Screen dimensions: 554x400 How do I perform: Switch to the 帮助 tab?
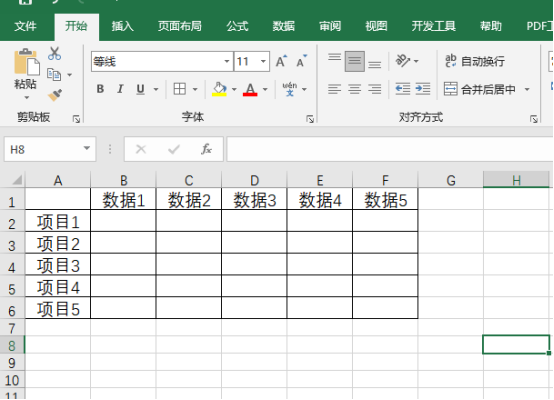491,26
